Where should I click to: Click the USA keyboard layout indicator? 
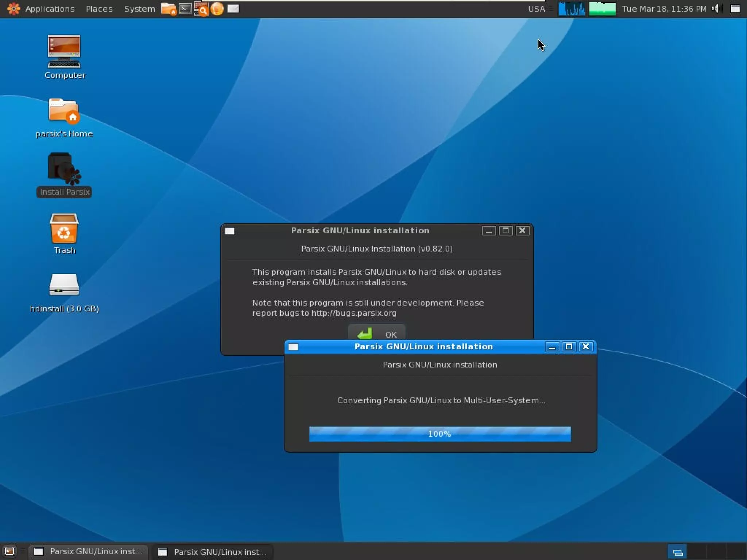pos(537,9)
